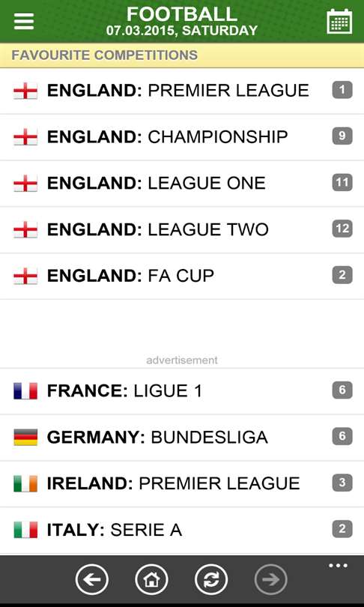Tap the Favourite Competitions header
The height and width of the screenshot is (607, 364).
tap(182, 55)
